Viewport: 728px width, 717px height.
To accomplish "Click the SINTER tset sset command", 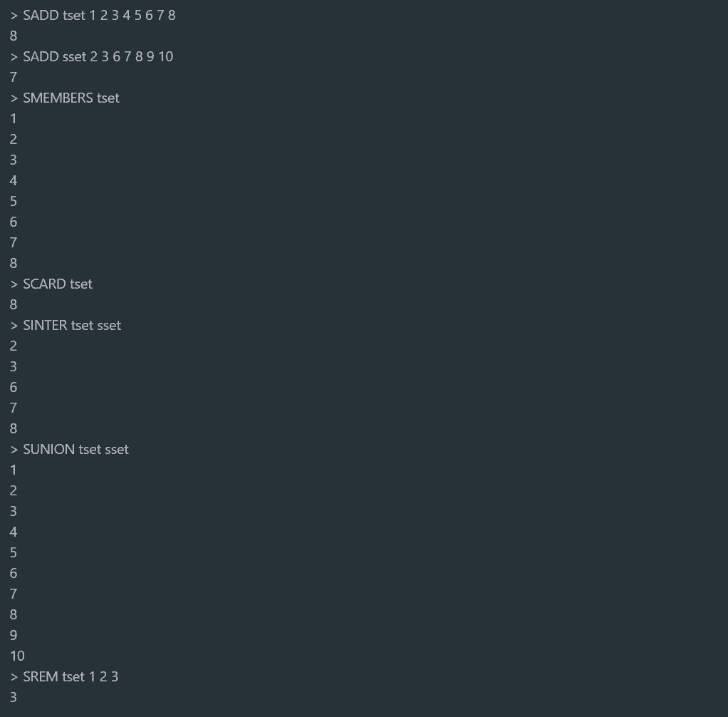I will 72,325.
